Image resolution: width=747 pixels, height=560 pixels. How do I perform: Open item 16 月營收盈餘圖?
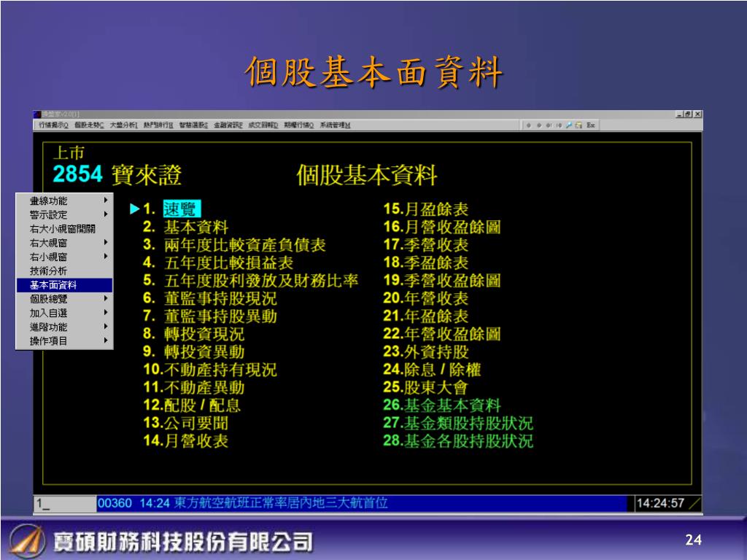click(442, 227)
